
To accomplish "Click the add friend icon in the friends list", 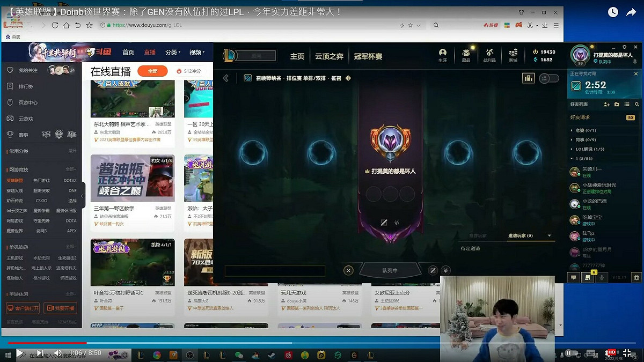I will click(x=606, y=105).
